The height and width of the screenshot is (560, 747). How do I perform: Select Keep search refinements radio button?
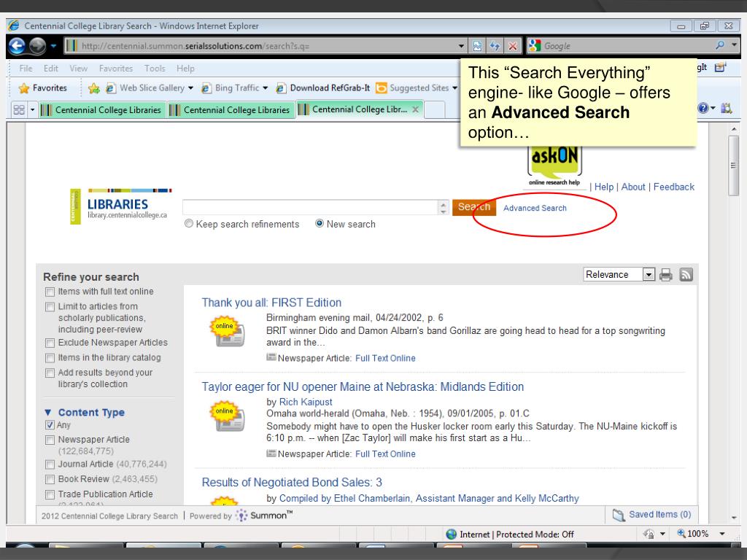pyautogui.click(x=189, y=223)
